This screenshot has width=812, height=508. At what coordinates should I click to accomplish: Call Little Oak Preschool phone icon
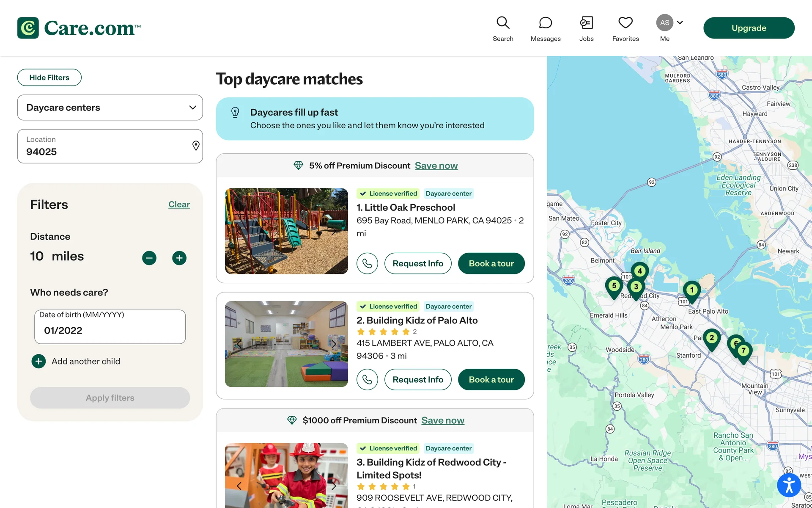367,263
